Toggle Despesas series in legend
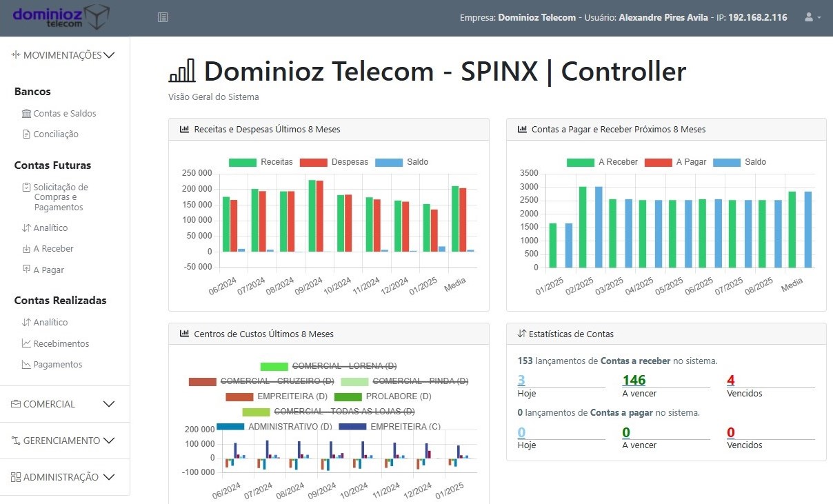This screenshot has height=504, width=833. point(334,162)
